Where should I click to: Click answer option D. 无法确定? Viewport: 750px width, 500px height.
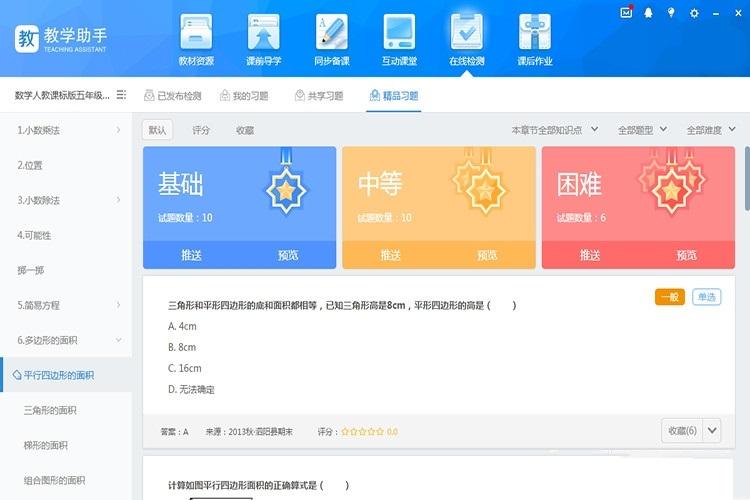coord(191,389)
